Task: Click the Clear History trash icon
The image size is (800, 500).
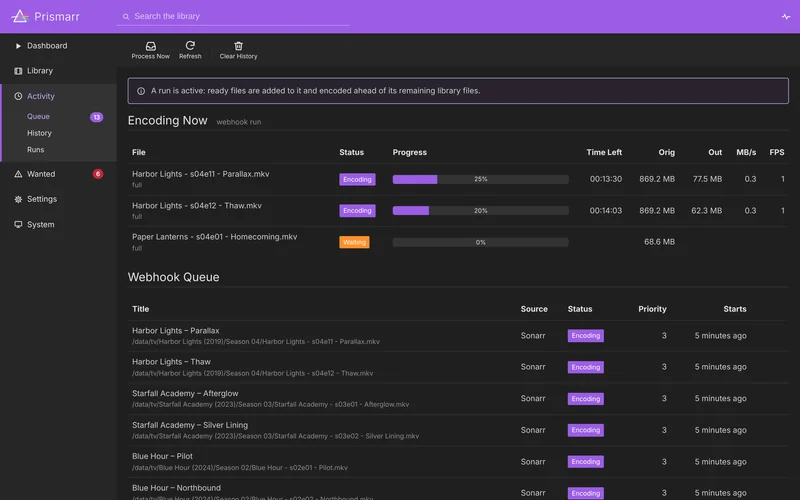Action: 238,46
